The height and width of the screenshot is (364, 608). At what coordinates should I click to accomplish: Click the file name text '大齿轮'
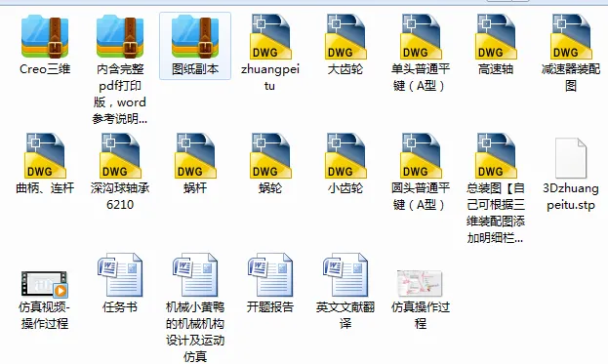tap(345, 69)
